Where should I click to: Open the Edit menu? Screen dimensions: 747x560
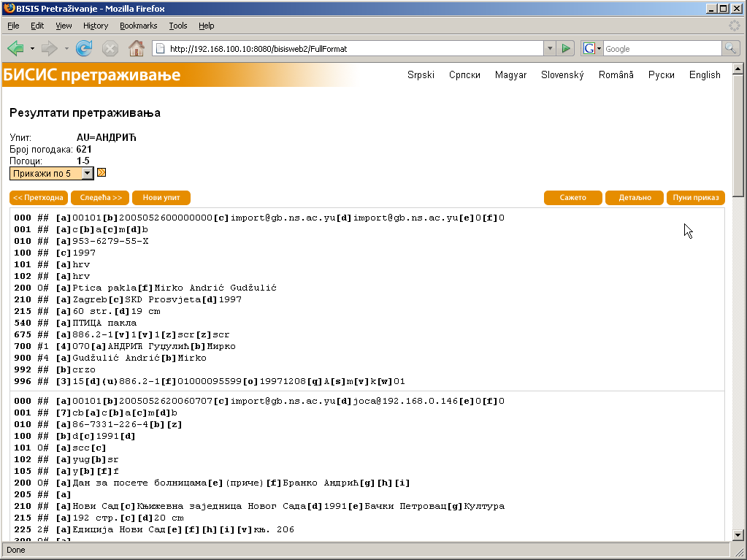click(x=37, y=26)
